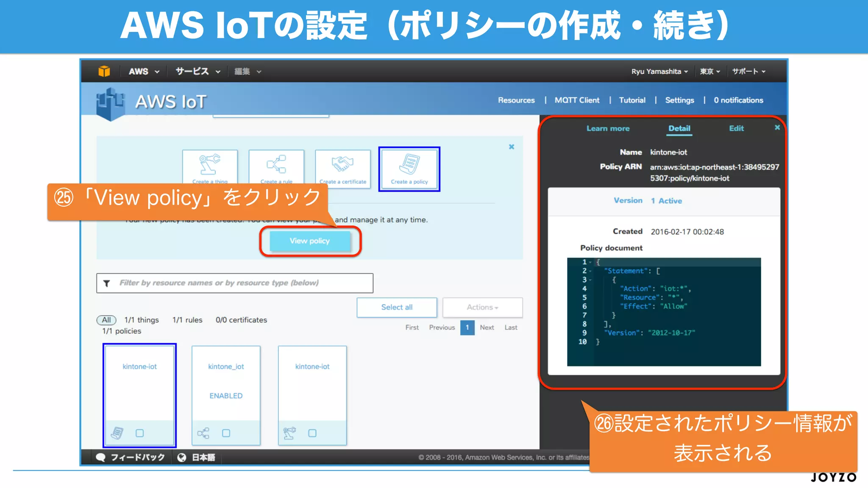Switch to the Edit tab
The height and width of the screenshot is (488, 868).
pos(736,128)
